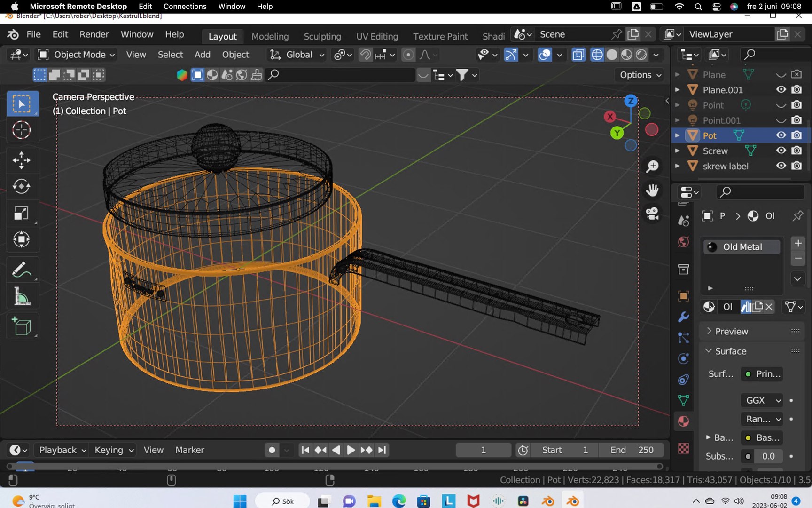Open the Object properties orange square tab

point(684,296)
